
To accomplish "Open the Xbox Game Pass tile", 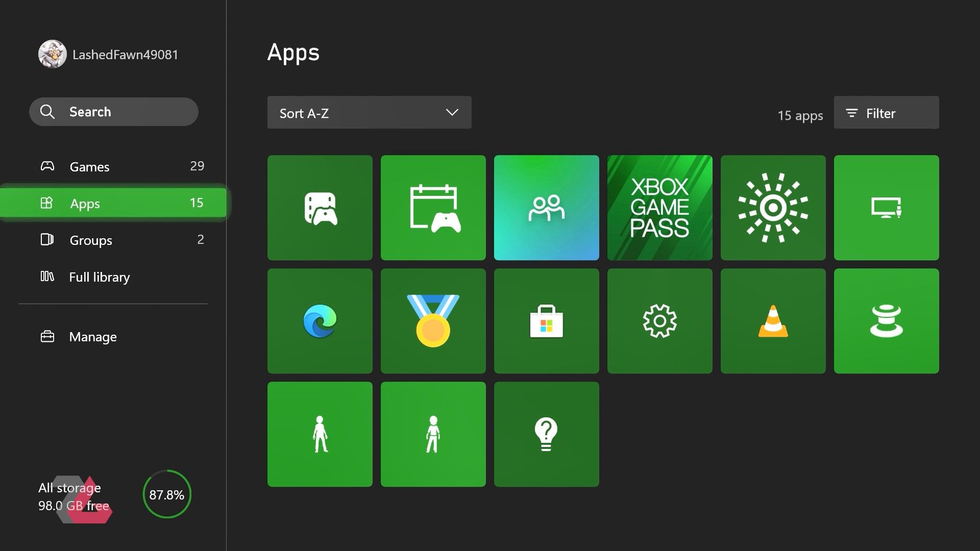I will tap(660, 208).
